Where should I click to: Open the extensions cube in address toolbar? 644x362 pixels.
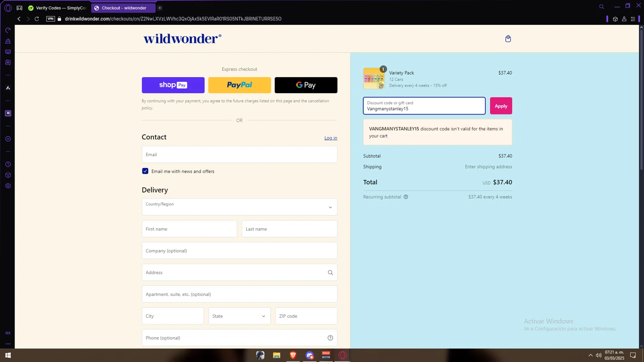click(615, 19)
